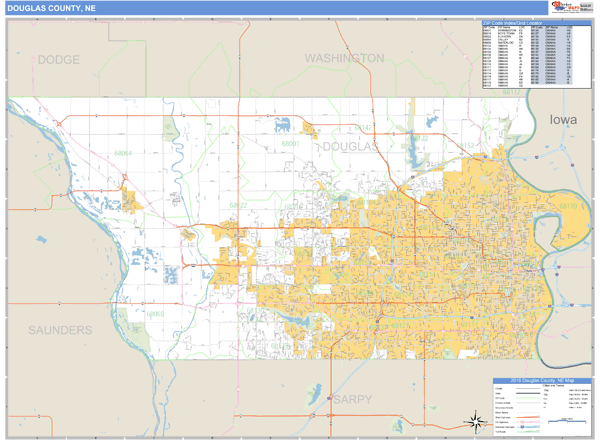Click ZIP code 68007 label

click(x=291, y=145)
